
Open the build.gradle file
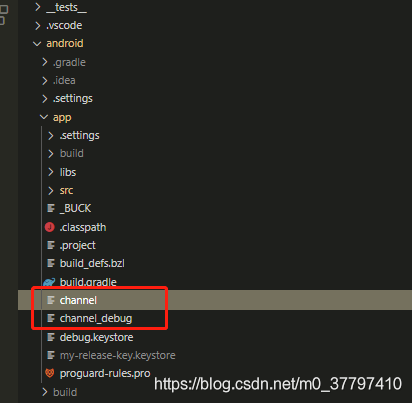pyautogui.click(x=88, y=282)
